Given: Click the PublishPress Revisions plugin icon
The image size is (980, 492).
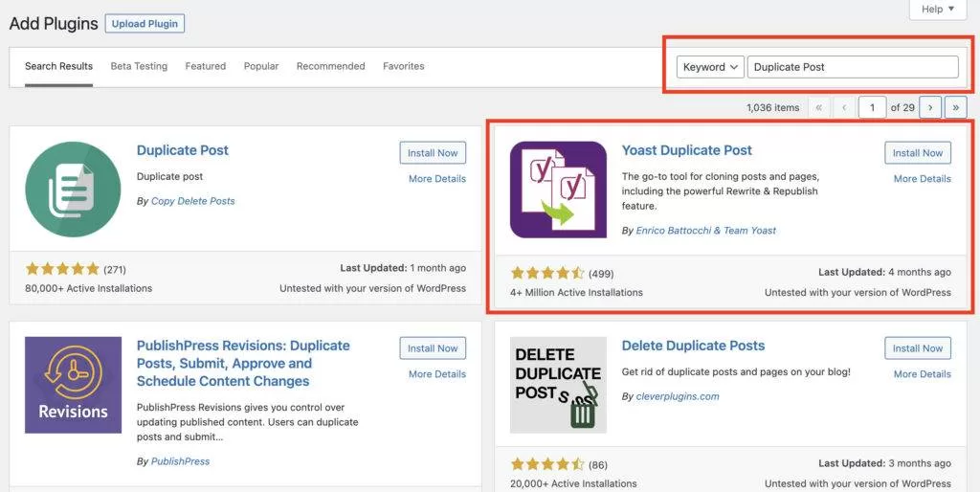Looking at the screenshot, I should point(73,385).
